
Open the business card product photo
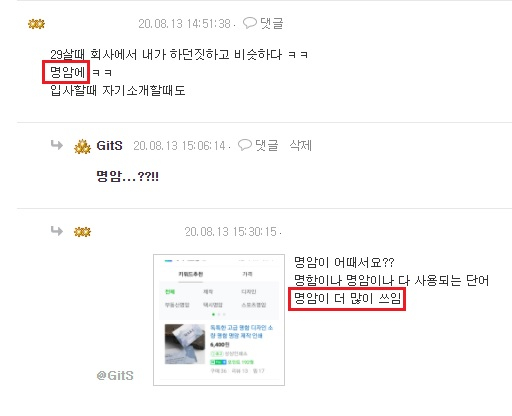185,344
